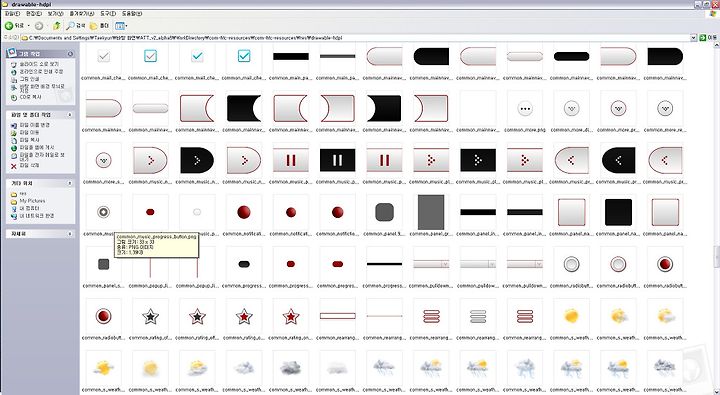Select the thick black bar common_main_pa thumbnail

pos(291,56)
